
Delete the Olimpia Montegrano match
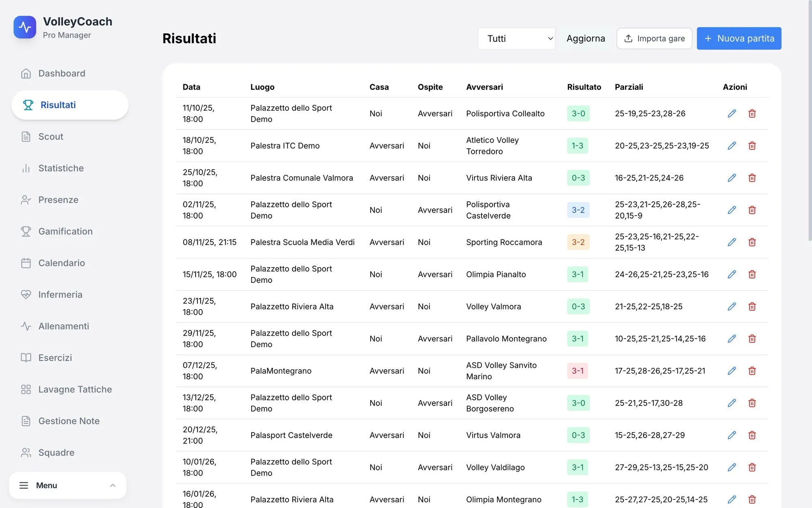tap(752, 499)
